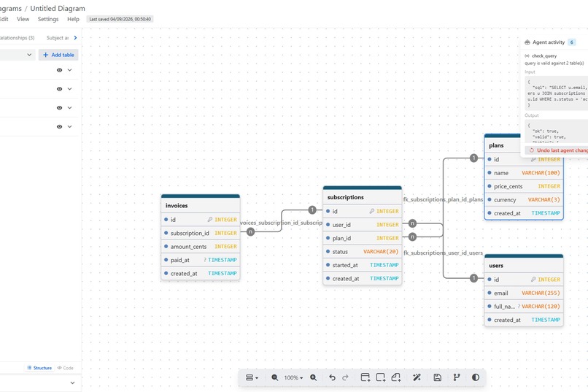
Task: Select the 'n' marker next to subscriptions user_id
Action: pyautogui.click(x=412, y=223)
